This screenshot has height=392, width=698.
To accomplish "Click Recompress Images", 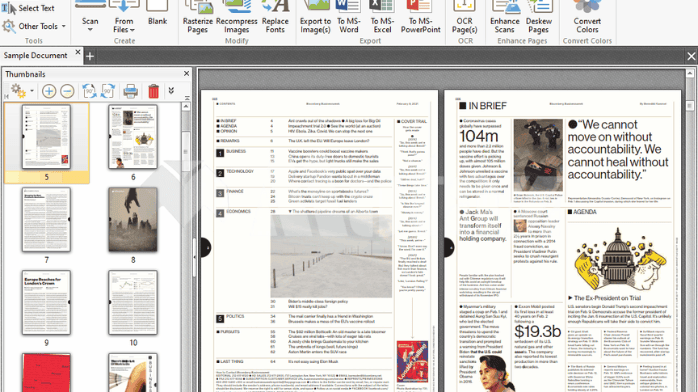I will coord(236,18).
